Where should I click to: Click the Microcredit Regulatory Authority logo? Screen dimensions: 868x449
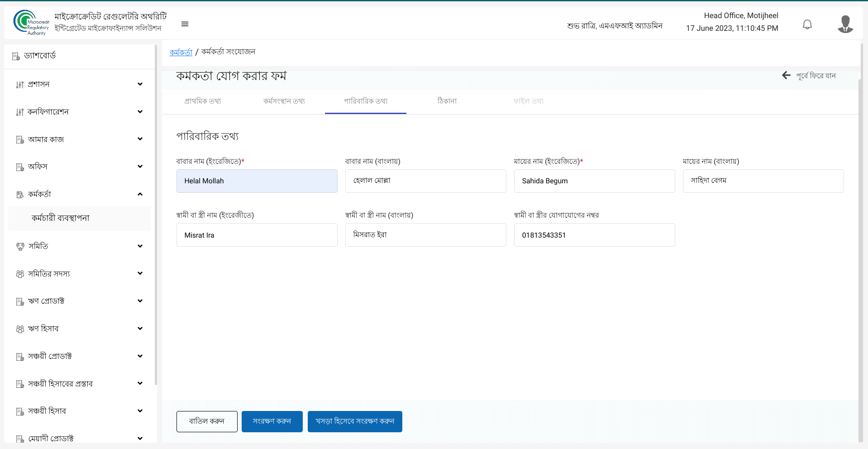pyautogui.click(x=31, y=23)
